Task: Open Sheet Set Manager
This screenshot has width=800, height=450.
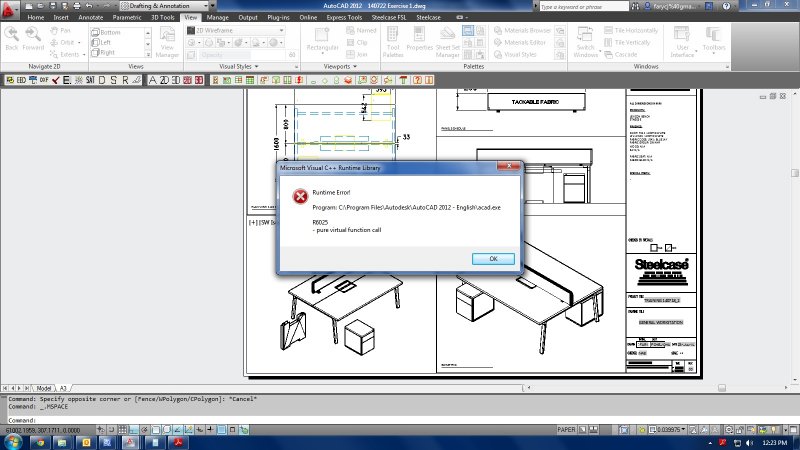Action: click(447, 41)
